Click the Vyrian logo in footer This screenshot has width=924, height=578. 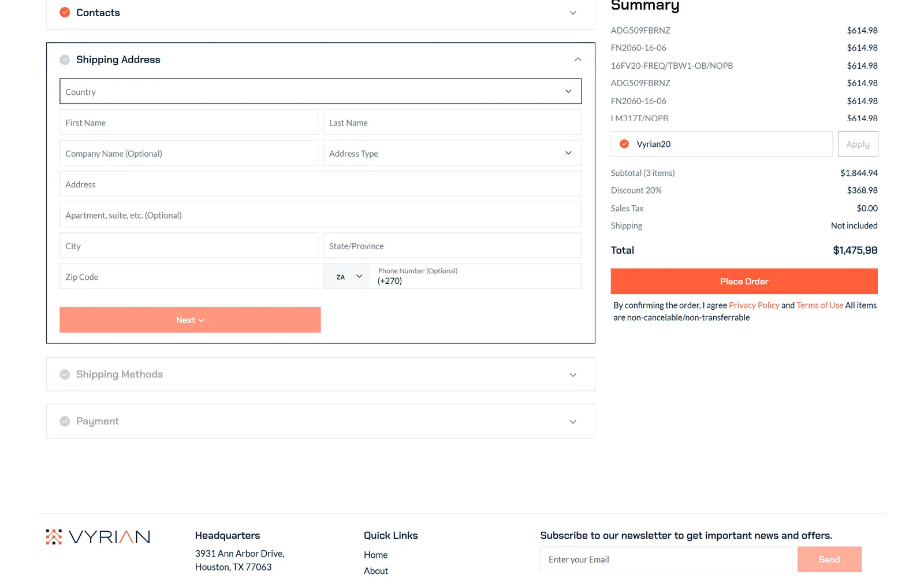[x=98, y=537]
